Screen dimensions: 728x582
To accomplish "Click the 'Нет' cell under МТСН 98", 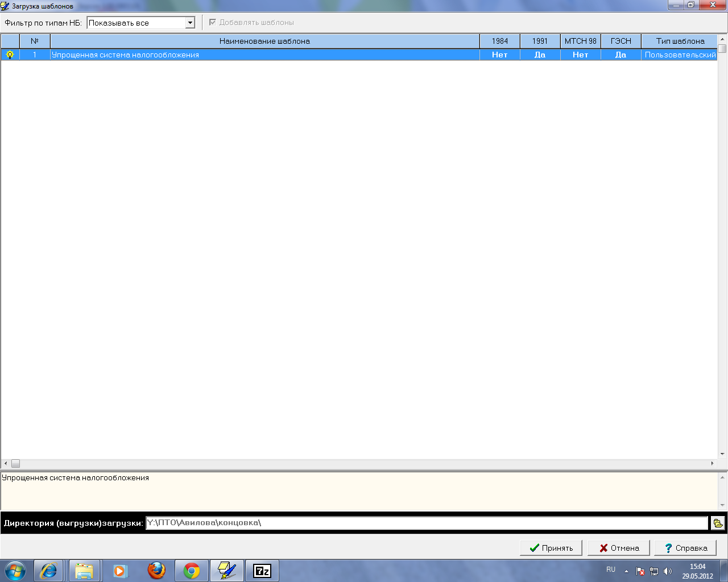I will 581,55.
